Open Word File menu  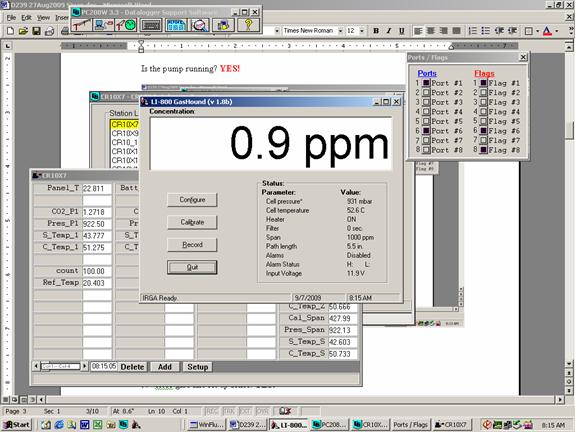(11, 18)
